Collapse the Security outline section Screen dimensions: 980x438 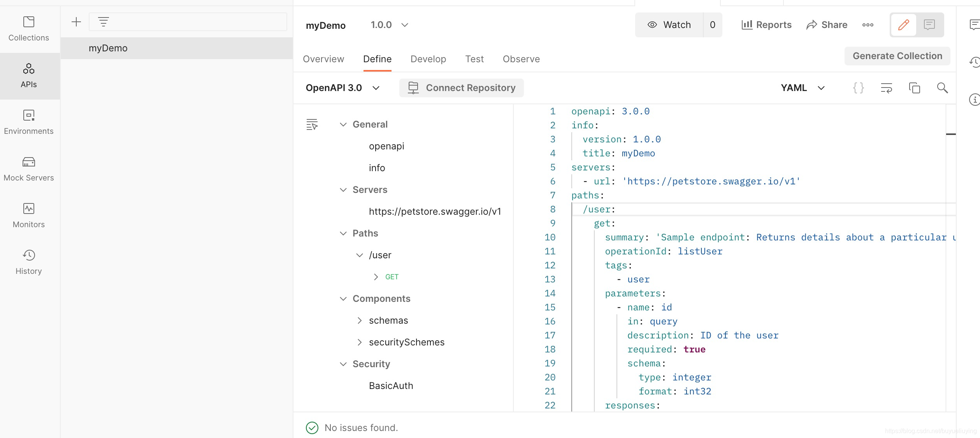[343, 364]
